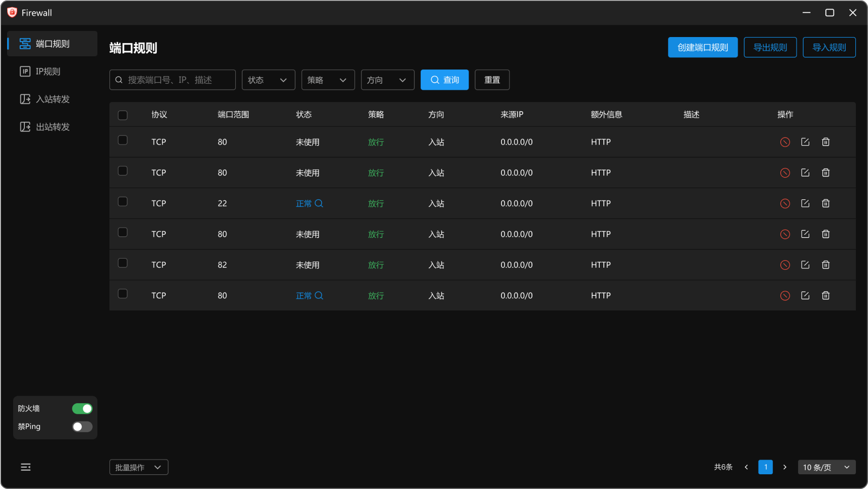The height and width of the screenshot is (489, 868).
Task: Edit the first rule in the table
Action: (x=805, y=142)
